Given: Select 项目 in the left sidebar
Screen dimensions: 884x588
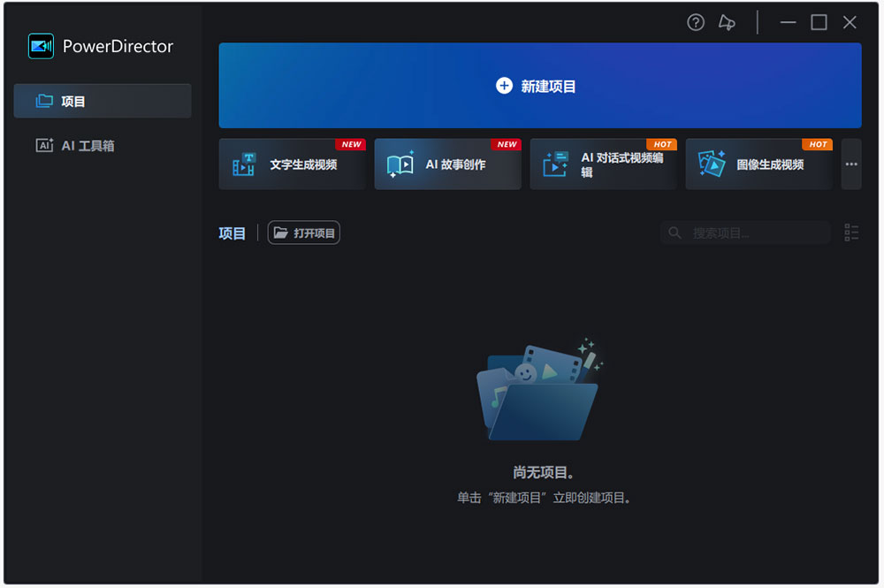Looking at the screenshot, I should (103, 101).
